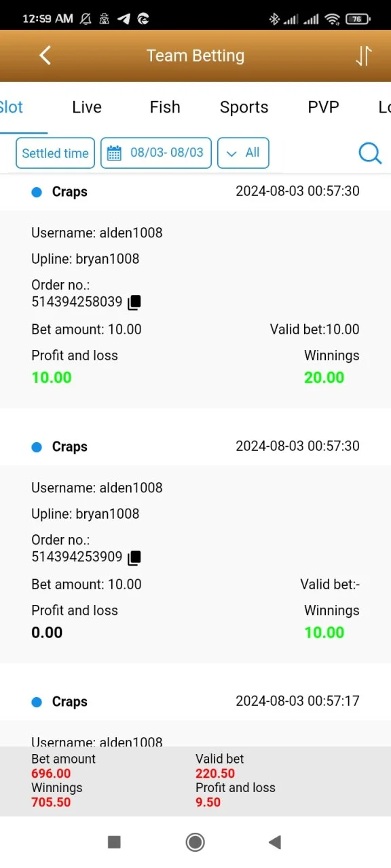
Task: Open first Craps record at 00:57:30
Action: tap(195, 192)
